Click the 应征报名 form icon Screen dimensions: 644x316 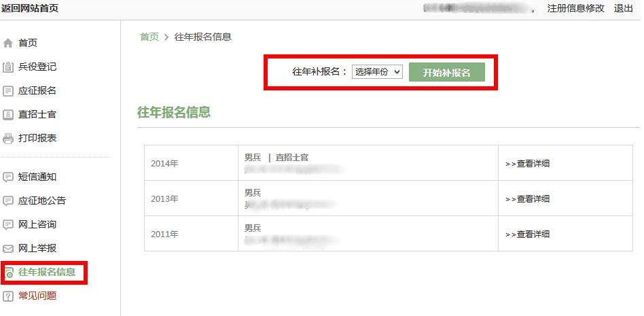click(8, 91)
